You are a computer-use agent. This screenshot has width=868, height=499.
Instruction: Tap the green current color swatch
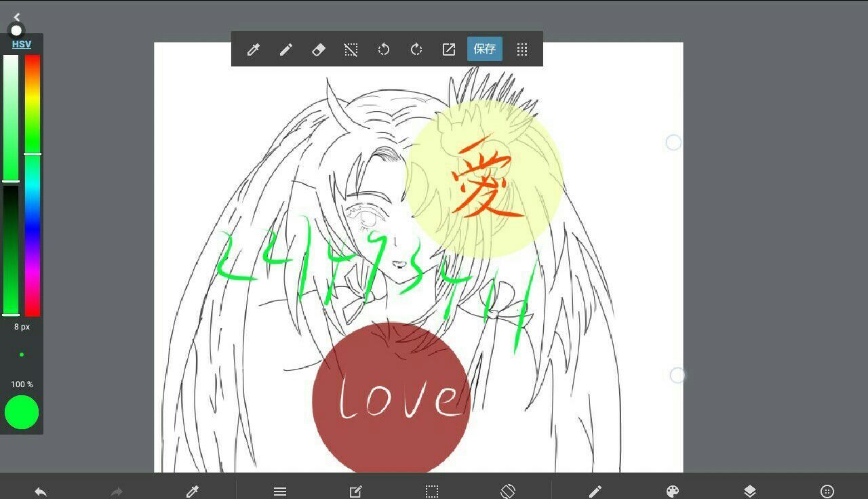point(22,412)
